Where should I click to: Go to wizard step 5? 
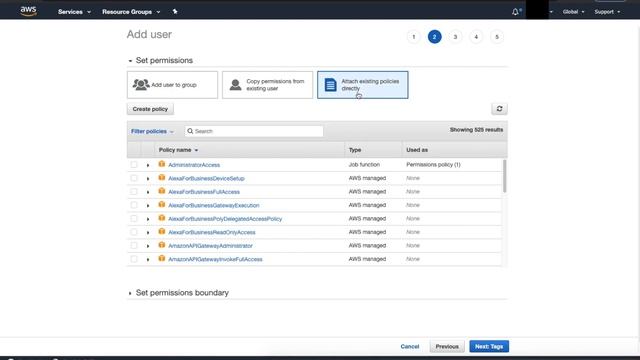(x=497, y=37)
